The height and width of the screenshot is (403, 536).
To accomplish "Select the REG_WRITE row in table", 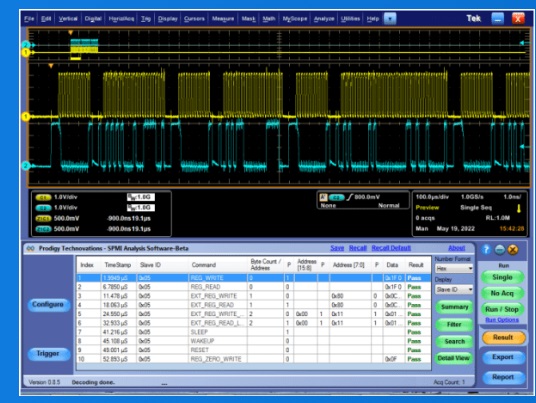I will (x=254, y=278).
